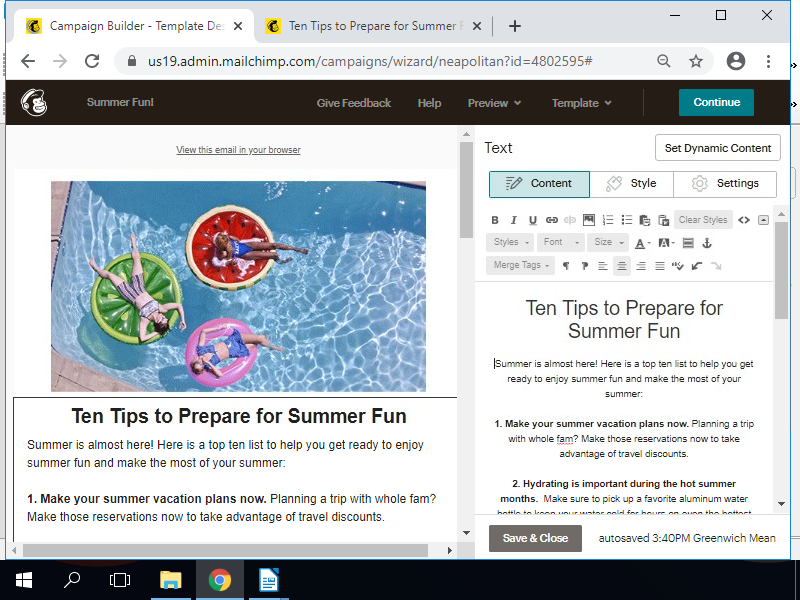800x600 pixels.
Task: Click Give Feedback
Action: (354, 103)
